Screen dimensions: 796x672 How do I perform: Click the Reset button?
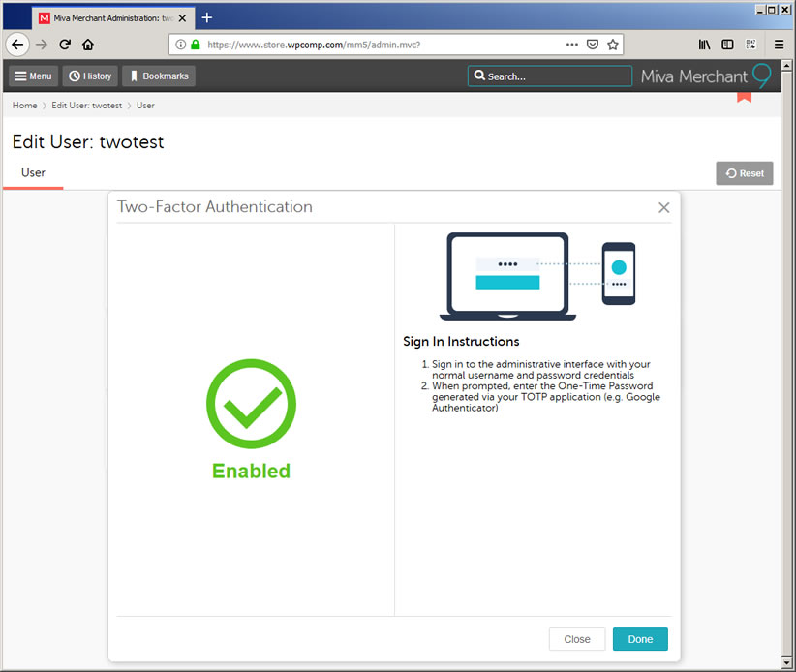tap(744, 173)
